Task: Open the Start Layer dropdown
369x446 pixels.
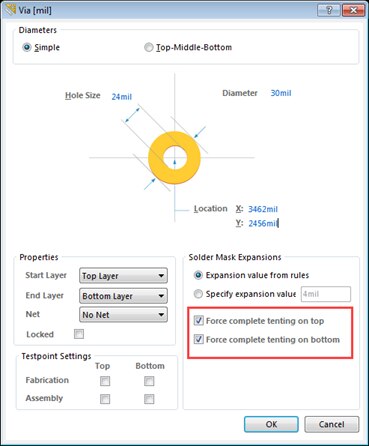Action: (x=123, y=276)
